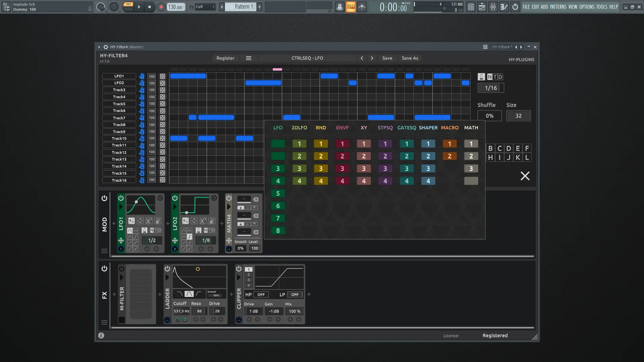Expand the LADDER module with the arrow
The width and height of the screenshot is (644, 362).
tap(167, 278)
